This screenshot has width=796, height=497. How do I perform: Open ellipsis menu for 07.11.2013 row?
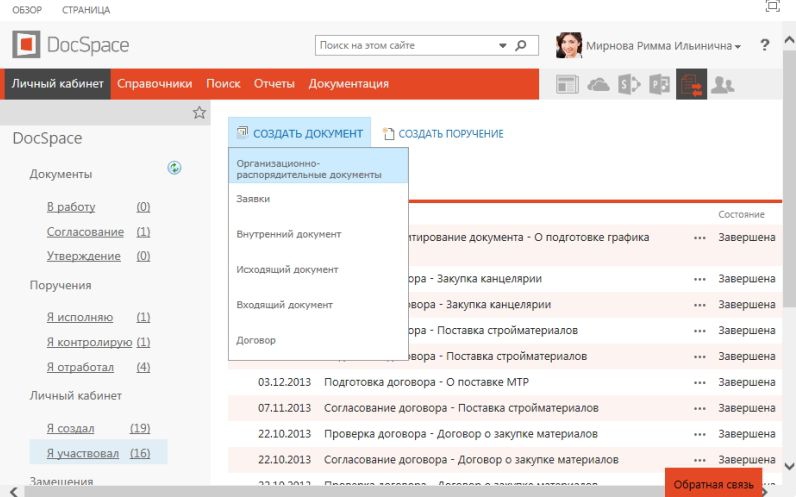(700, 408)
